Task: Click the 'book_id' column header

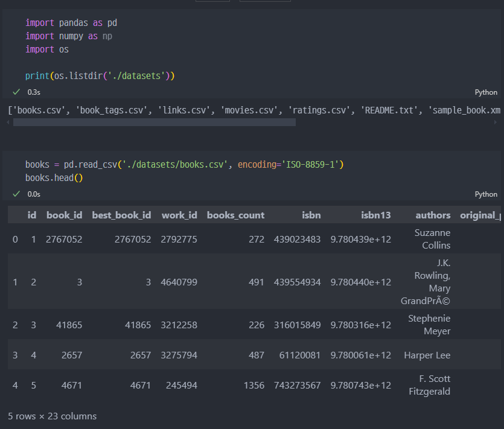Action: tap(65, 215)
